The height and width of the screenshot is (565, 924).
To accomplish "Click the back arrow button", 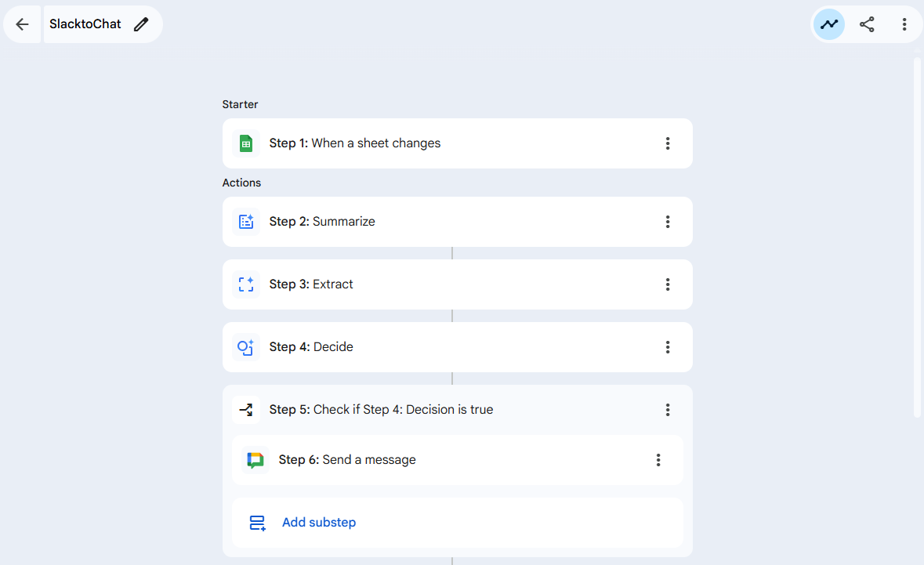I will [22, 24].
